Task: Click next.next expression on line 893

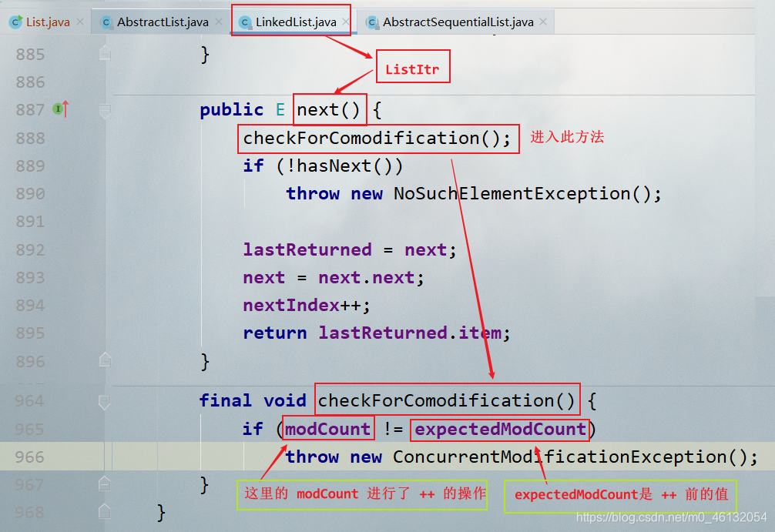Action: coord(366,278)
